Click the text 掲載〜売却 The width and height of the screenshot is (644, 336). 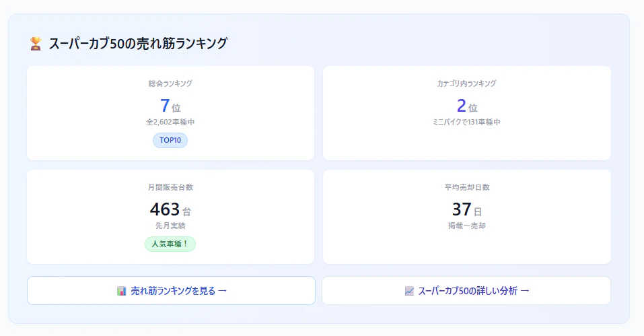(466, 226)
